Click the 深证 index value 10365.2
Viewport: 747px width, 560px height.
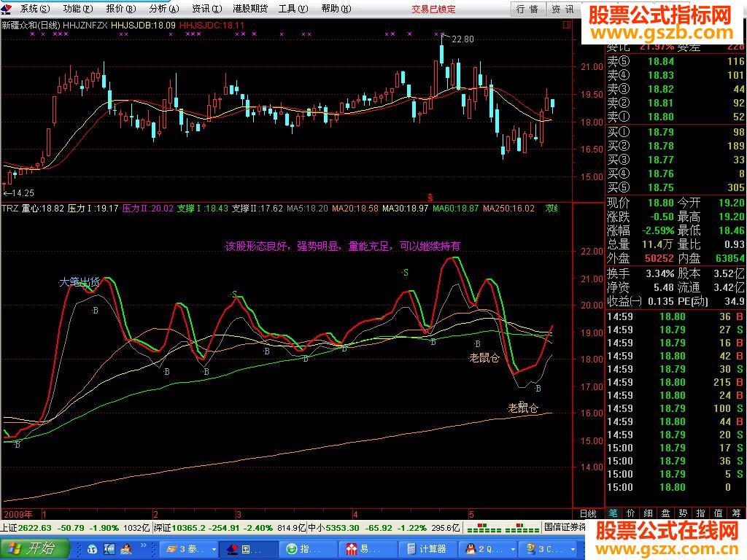189,528
